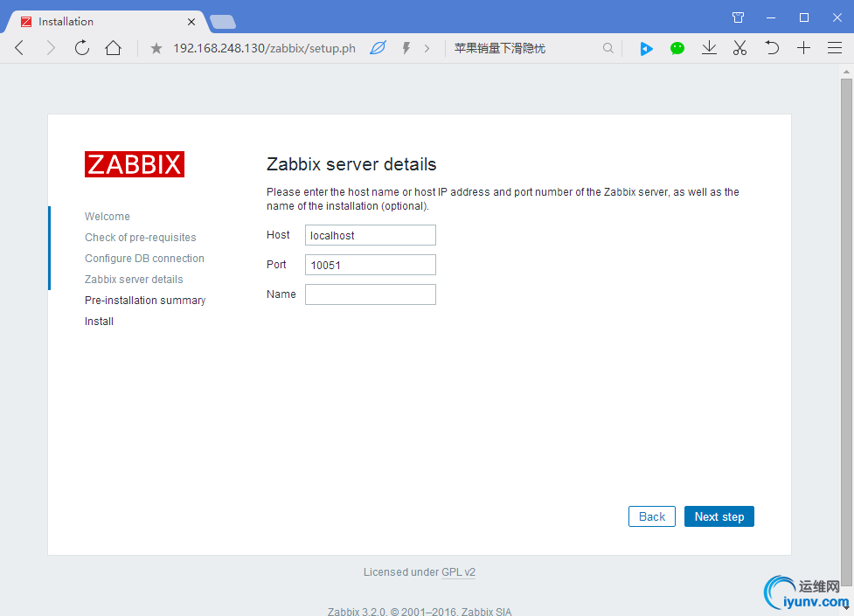Open the green WeChat icon

677,48
